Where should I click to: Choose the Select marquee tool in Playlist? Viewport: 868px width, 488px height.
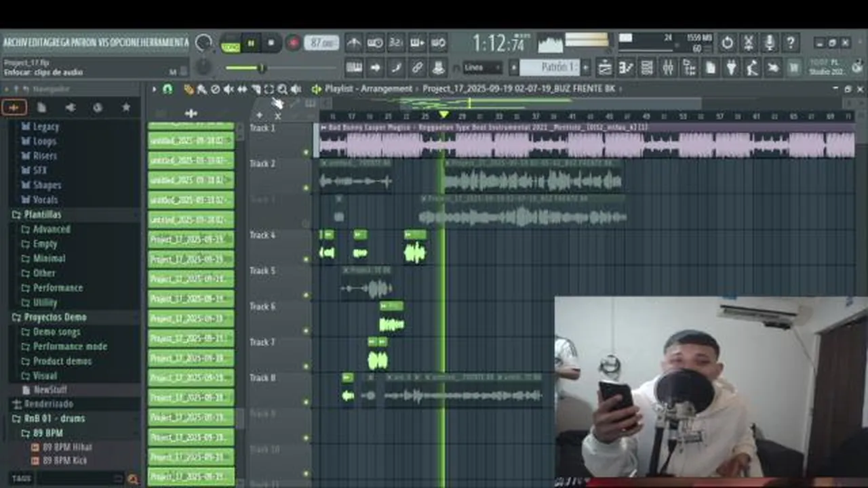(x=269, y=89)
